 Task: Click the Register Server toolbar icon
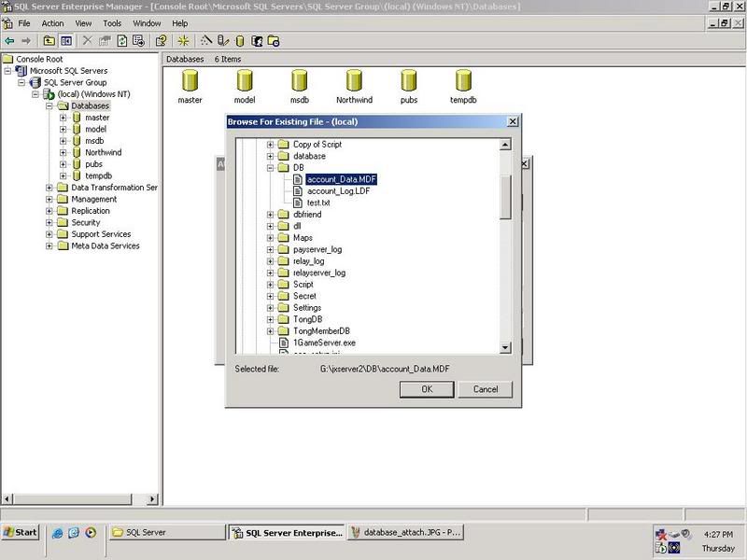pos(222,41)
